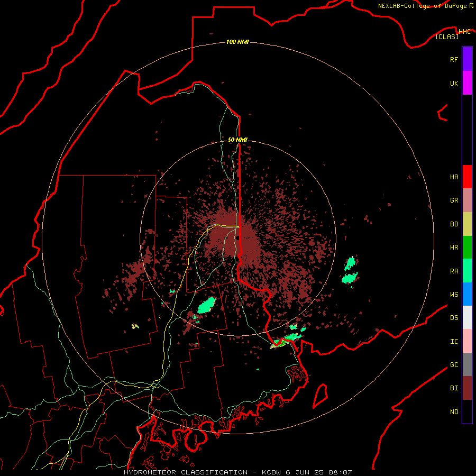The image size is (476, 476).
Task: Click the 50 NMI range ring label
Action: pyautogui.click(x=237, y=140)
